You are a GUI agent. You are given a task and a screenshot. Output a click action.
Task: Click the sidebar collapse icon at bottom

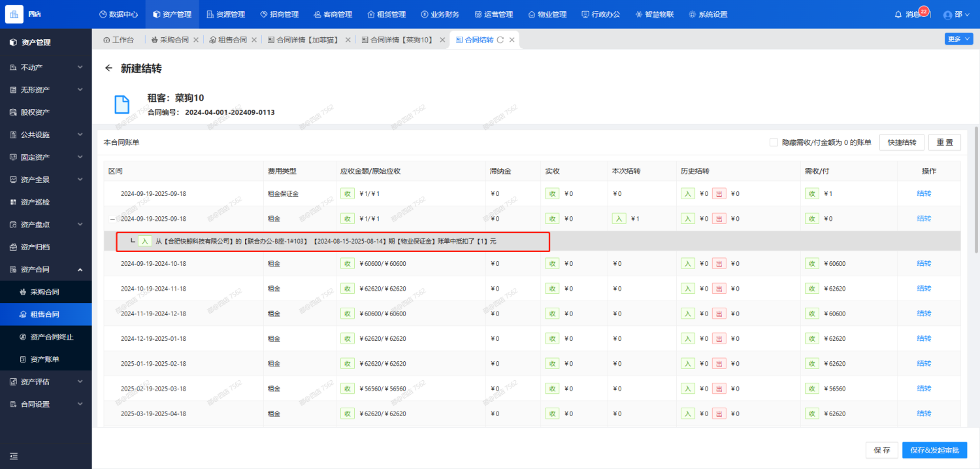point(14,456)
